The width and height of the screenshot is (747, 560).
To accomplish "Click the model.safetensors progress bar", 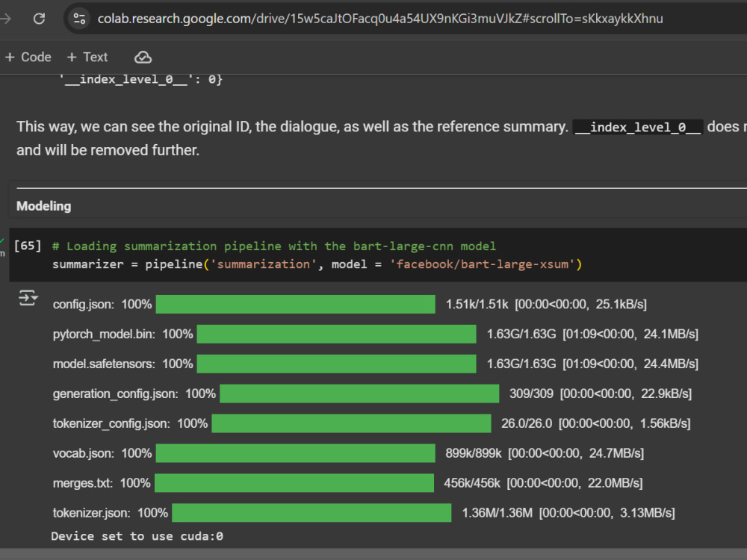I will tap(336, 364).
